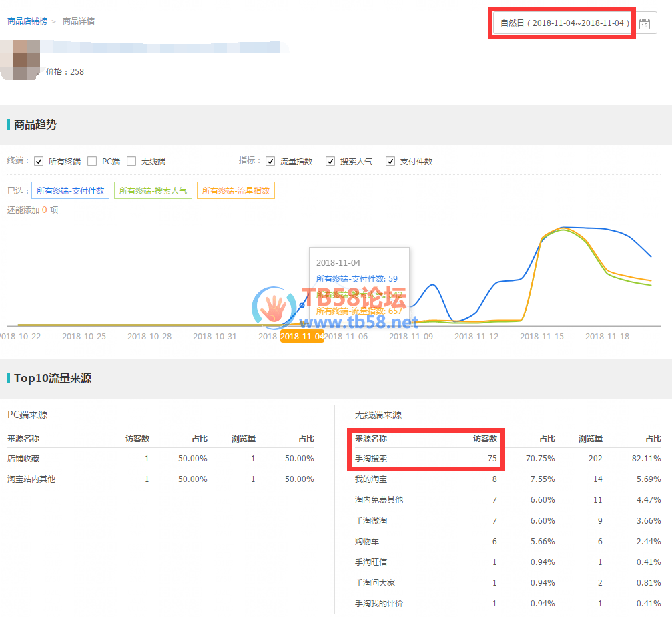Remove the 所有终端-搜索人气 selected tag

tap(153, 190)
